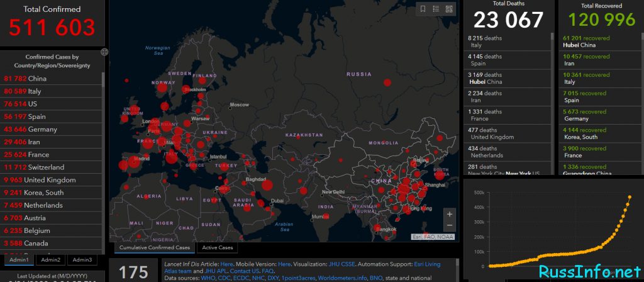Select 7 459 Netherlands row

click(50, 206)
